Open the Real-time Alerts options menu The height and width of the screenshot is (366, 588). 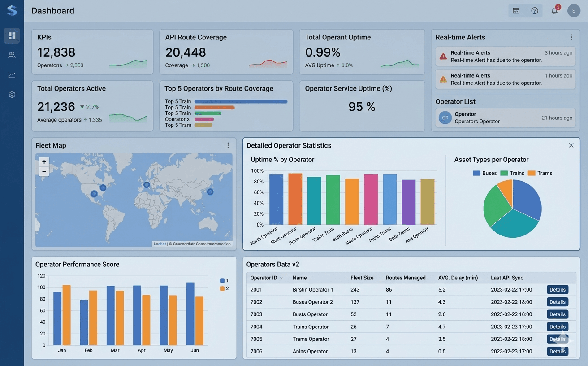tap(571, 37)
